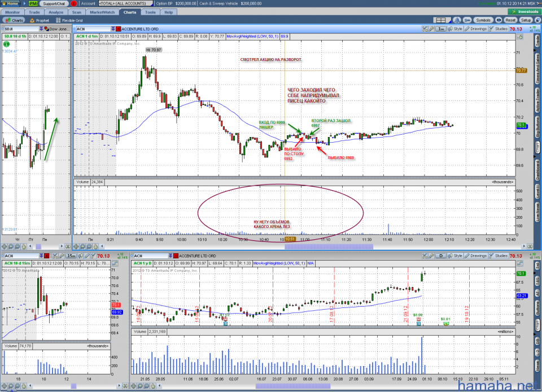Click the Home button in top bar
This screenshot has height=392, width=542.
tap(10, 3)
